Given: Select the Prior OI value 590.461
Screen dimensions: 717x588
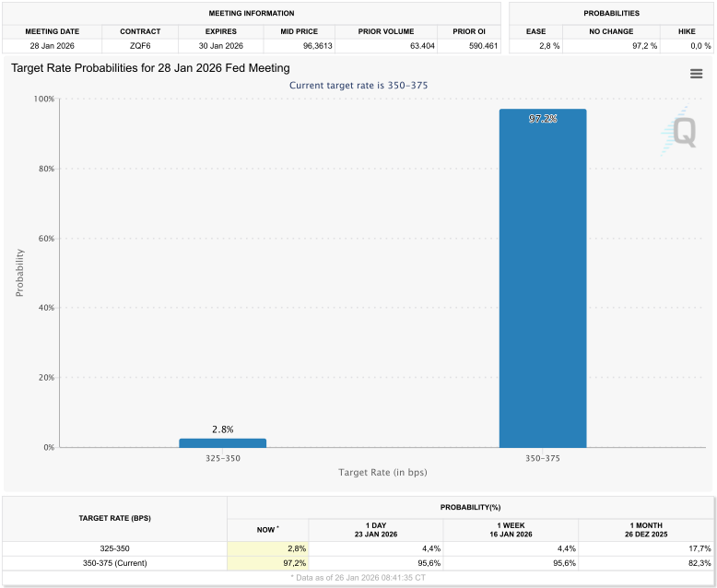Looking at the screenshot, I should tap(468, 45).
